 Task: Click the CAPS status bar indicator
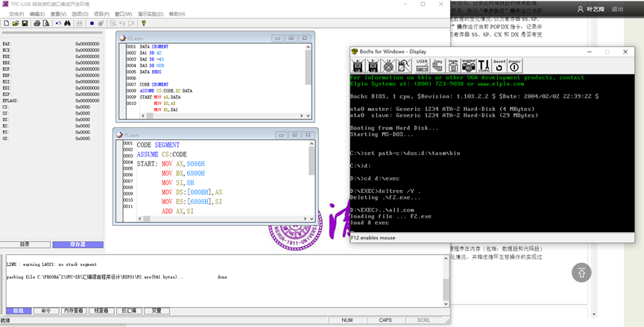tap(385, 320)
